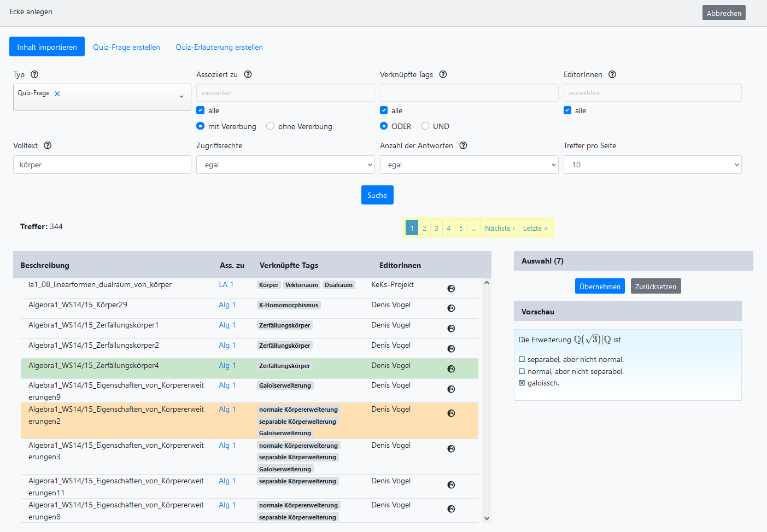Viewport: 767px width, 532px height.
Task: Click the round icon in the la1_08_linearformen row
Action: pyautogui.click(x=451, y=289)
